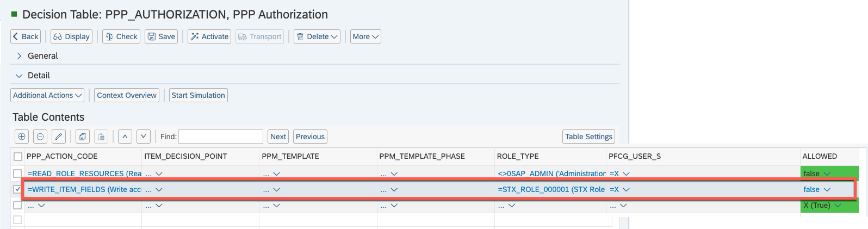Open the More menu

pyautogui.click(x=365, y=36)
